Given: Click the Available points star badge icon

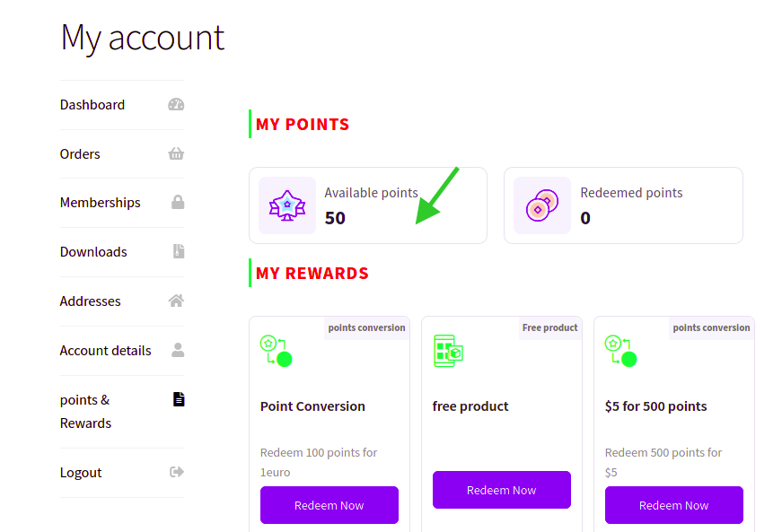Looking at the screenshot, I should tap(287, 205).
